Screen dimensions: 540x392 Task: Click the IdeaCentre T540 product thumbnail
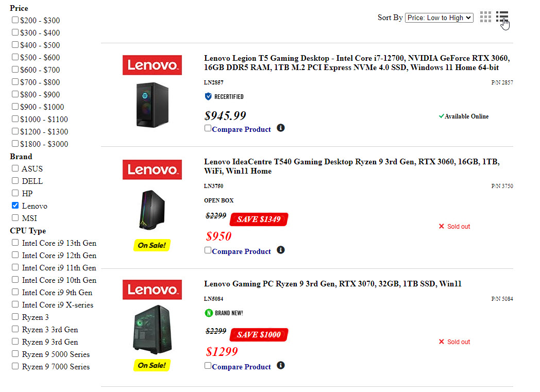click(151, 210)
